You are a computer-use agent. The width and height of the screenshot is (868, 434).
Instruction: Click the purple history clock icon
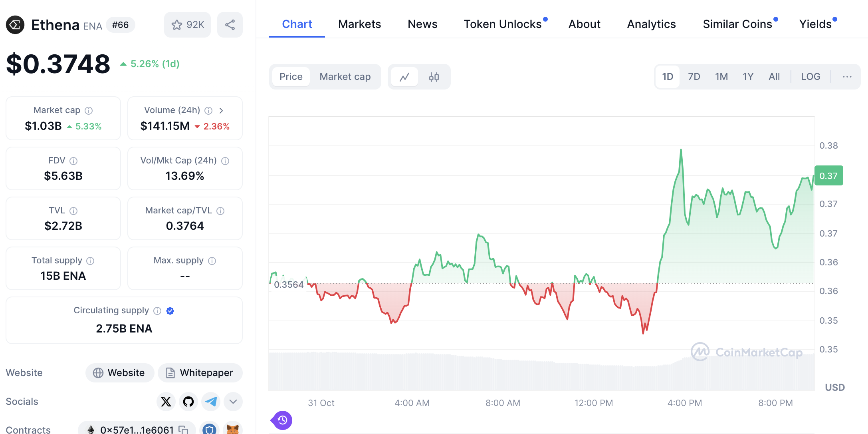click(282, 420)
